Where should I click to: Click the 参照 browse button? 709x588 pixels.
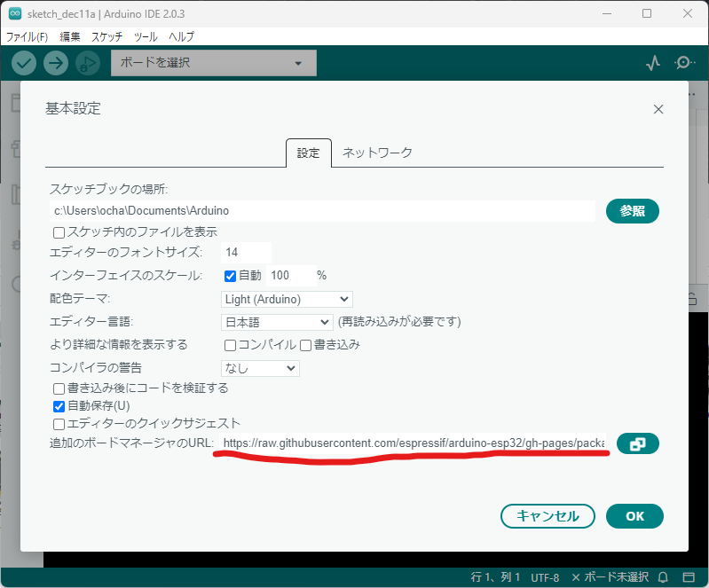(x=633, y=211)
